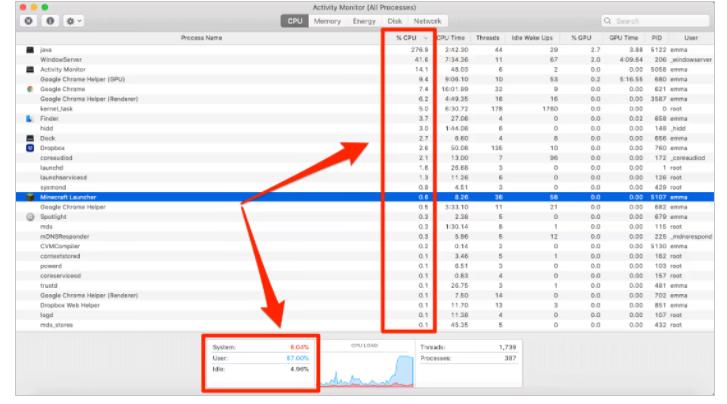Sort by Process Name column header
727x404 pixels.
(x=201, y=38)
